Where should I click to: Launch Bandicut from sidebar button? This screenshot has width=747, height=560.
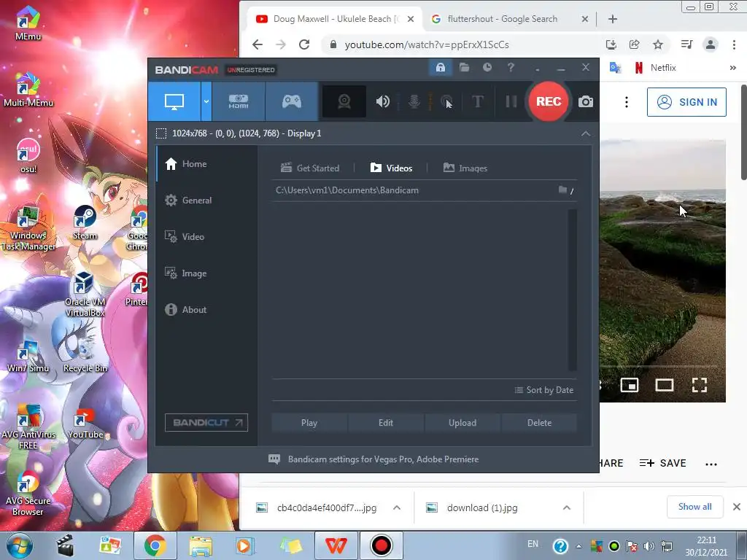206,422
